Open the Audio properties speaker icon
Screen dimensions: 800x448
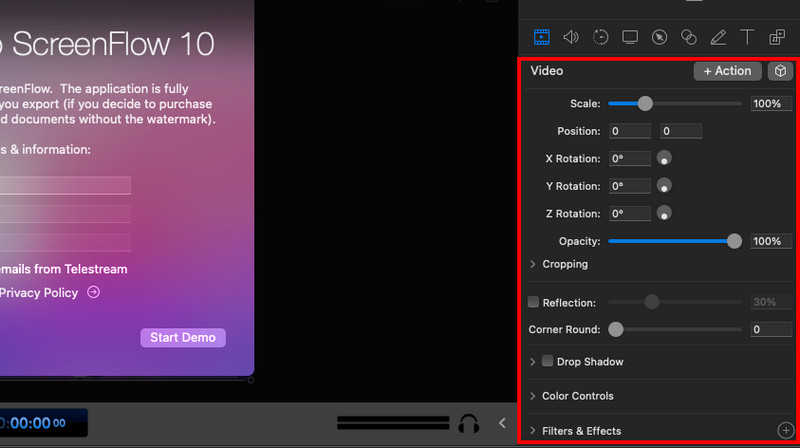[570, 38]
